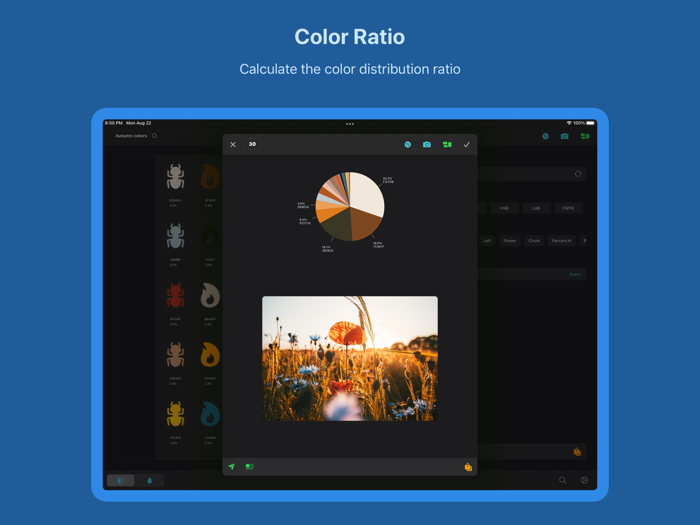Tap the orange export icon in background bar
Screen dimensions: 700x525
(x=577, y=452)
